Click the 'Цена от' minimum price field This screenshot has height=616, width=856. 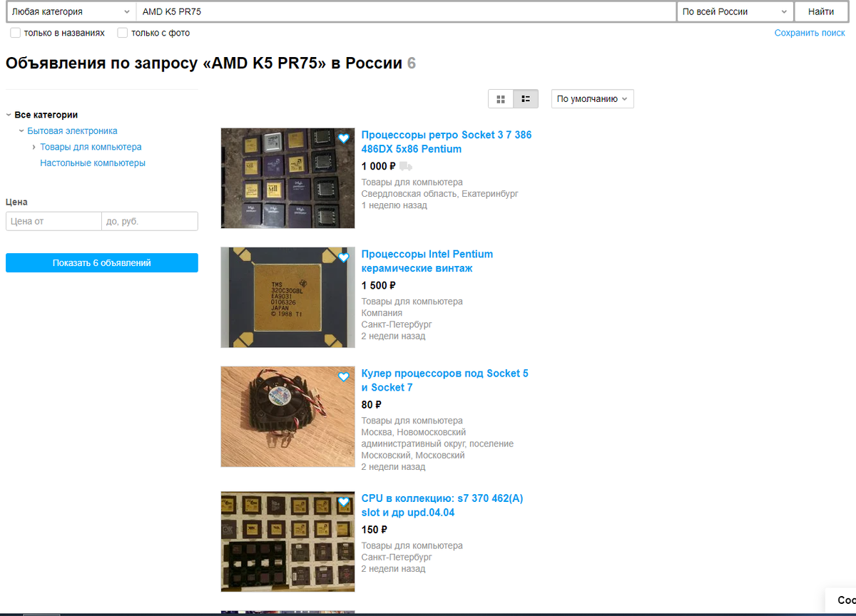pos(53,221)
